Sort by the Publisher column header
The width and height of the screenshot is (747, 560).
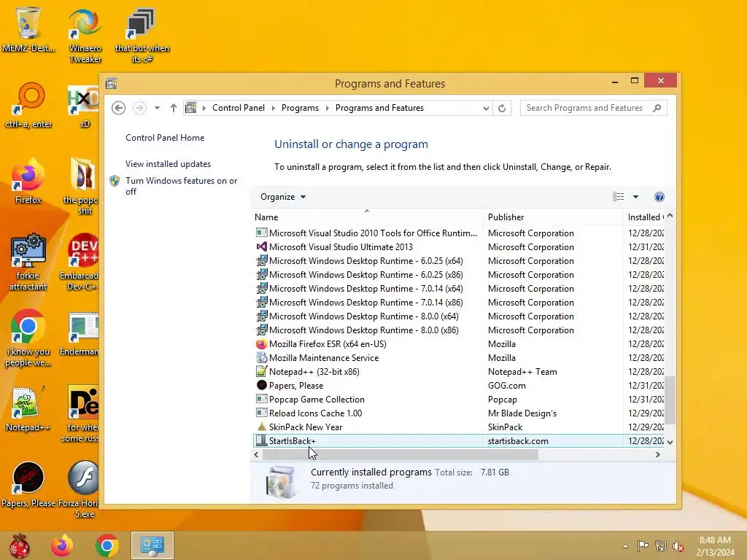[553, 217]
